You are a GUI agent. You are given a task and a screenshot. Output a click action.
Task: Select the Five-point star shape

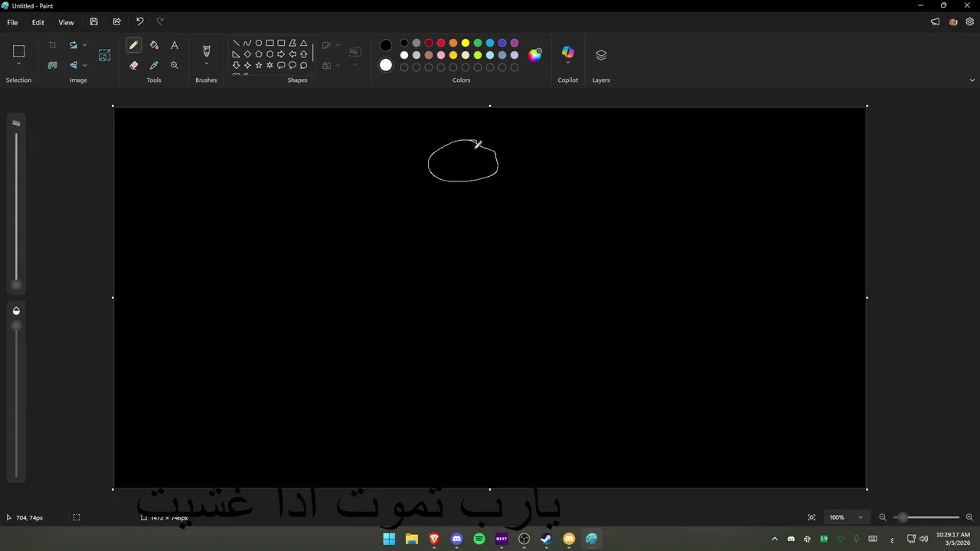(259, 65)
